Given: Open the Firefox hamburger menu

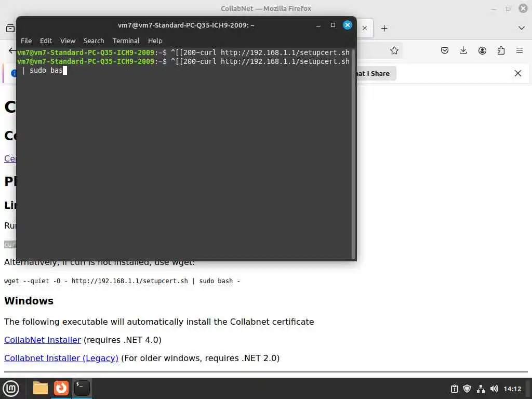Looking at the screenshot, I should 520,50.
